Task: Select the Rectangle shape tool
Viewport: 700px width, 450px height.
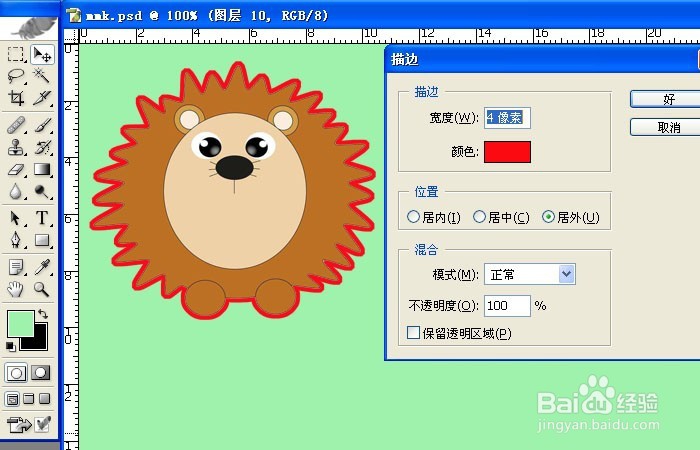Action: (42, 240)
